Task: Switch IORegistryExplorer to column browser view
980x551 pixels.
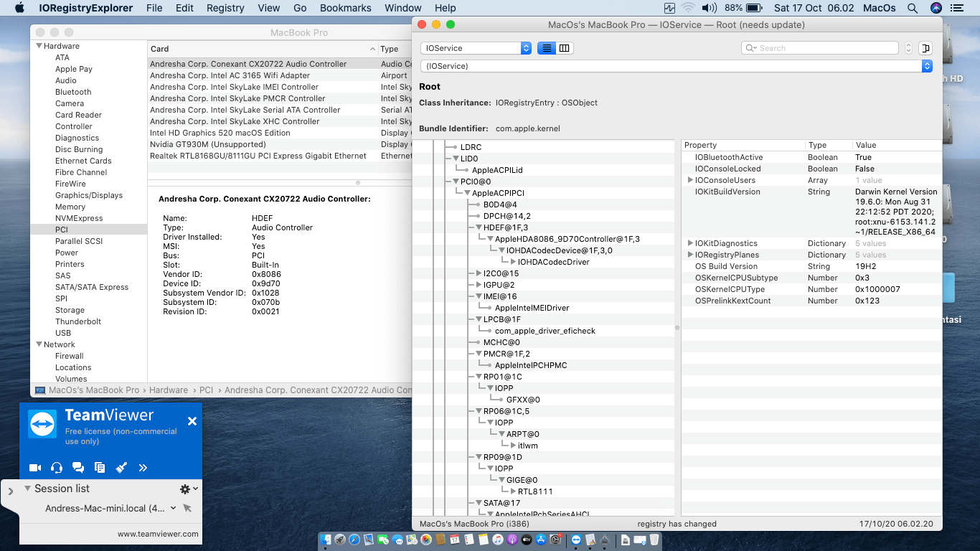Action: pos(565,48)
